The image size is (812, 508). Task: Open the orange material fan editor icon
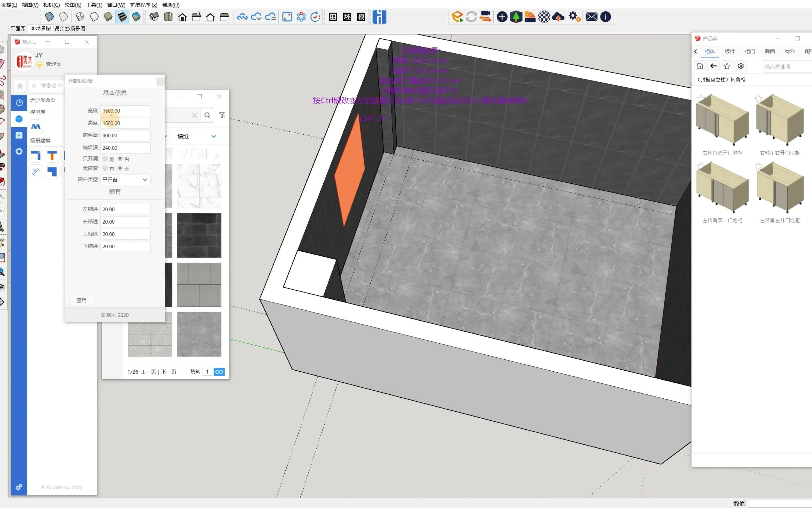coord(530,16)
